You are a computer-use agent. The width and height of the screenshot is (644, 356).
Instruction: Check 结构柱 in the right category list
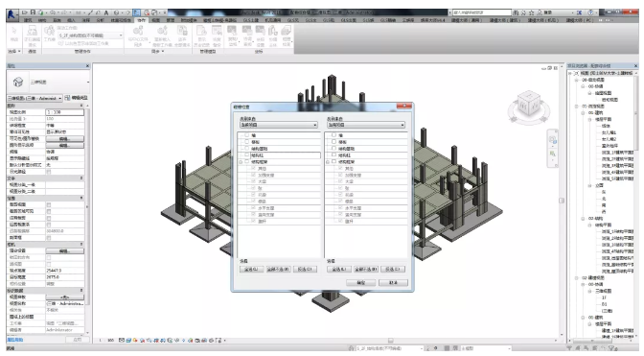click(333, 155)
